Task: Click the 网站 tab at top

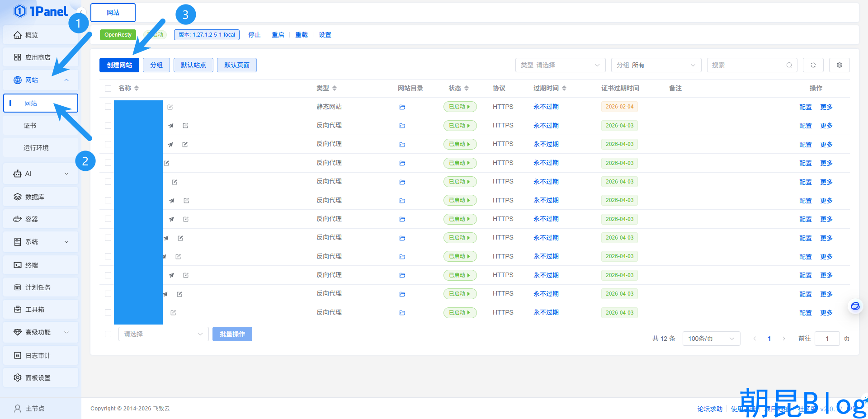Action: point(113,13)
